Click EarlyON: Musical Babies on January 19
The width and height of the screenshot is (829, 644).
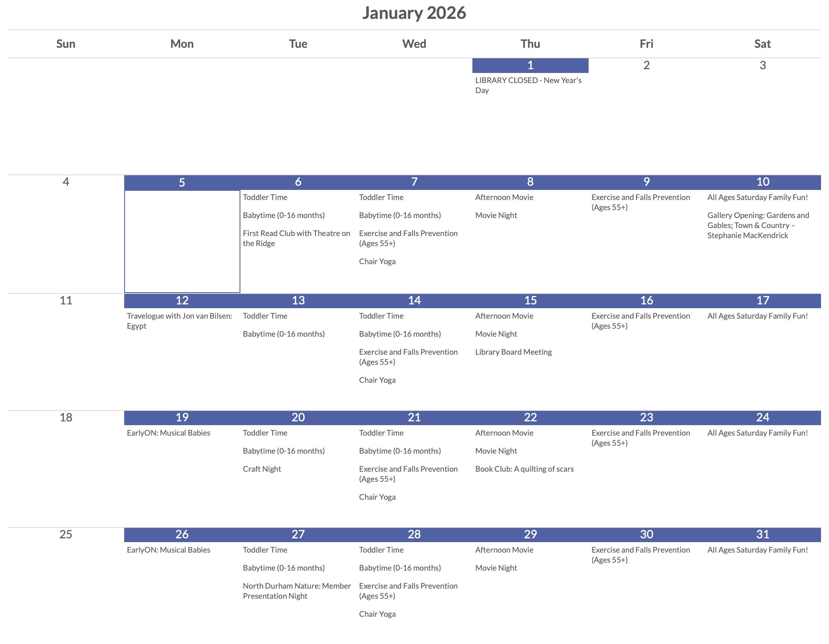tap(168, 433)
